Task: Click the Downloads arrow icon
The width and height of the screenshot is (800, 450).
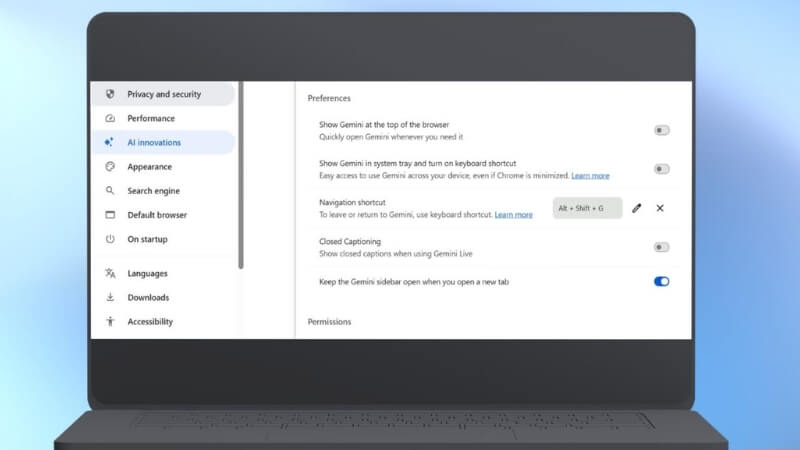Action: [110, 297]
